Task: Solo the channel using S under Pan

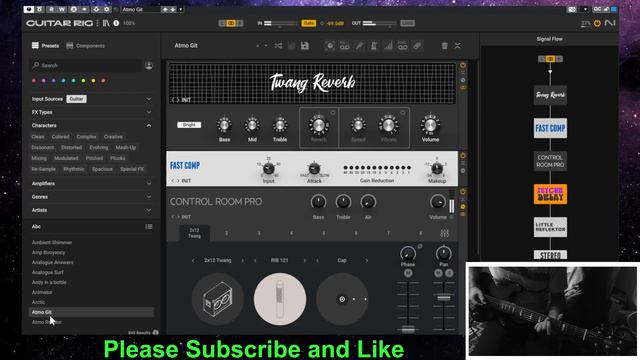Action: [x=449, y=273]
